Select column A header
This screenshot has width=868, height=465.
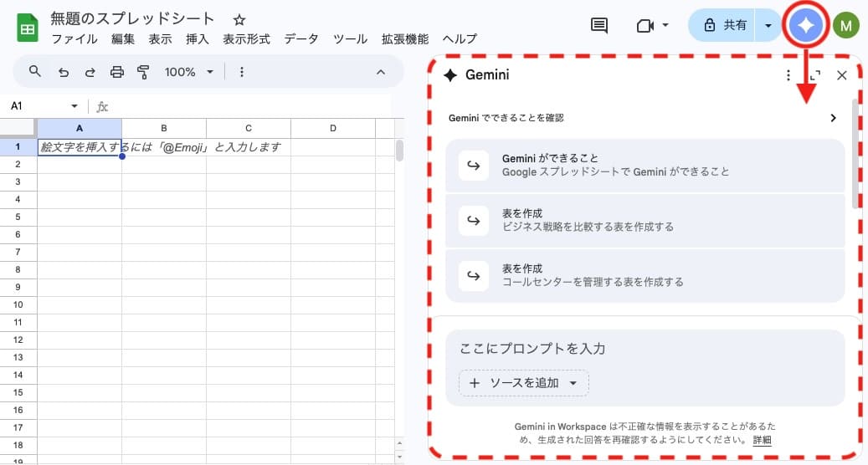80,128
